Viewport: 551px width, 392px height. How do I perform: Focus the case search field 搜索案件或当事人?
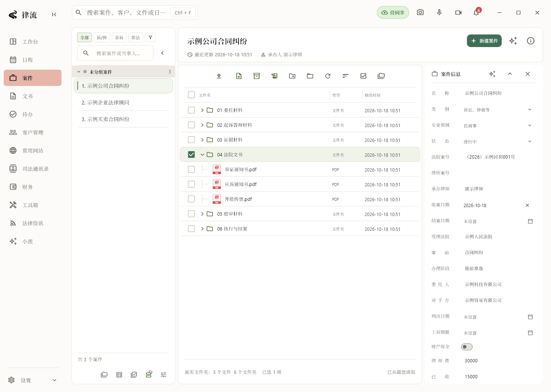(x=115, y=53)
